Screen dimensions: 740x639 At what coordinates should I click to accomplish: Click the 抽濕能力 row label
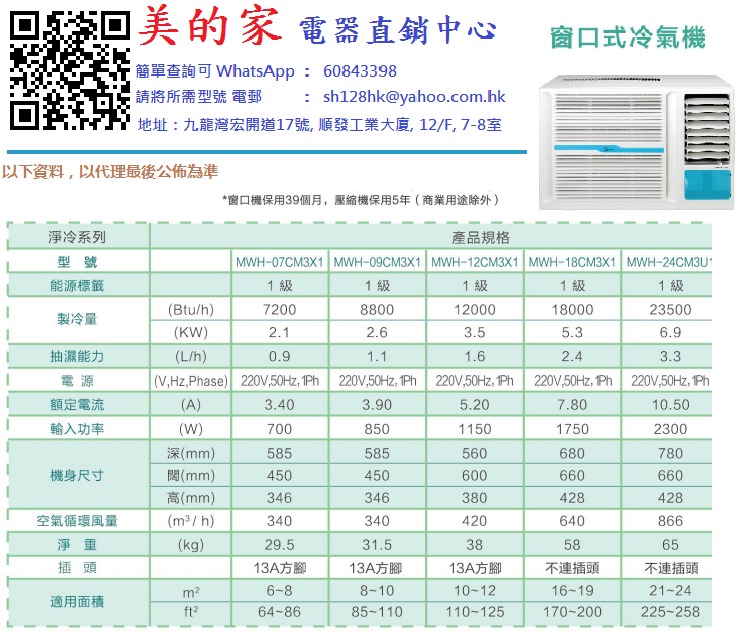[76, 356]
